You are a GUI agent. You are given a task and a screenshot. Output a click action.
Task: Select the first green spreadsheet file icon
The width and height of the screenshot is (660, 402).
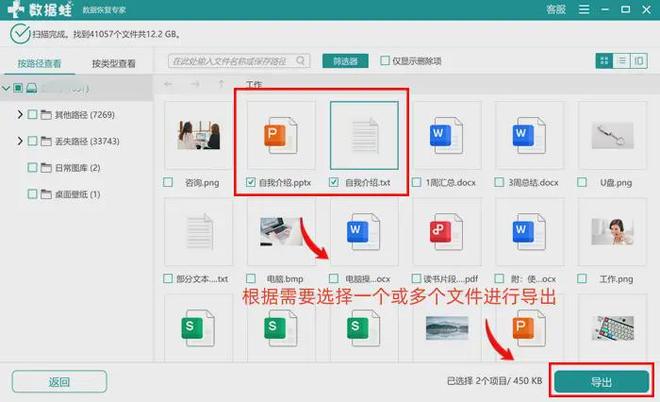click(x=198, y=328)
